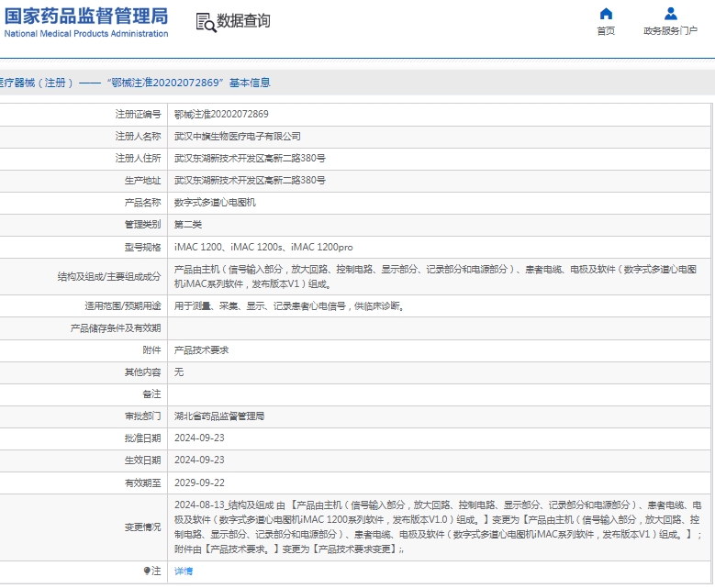
Task: Select model spec iMAC 1200 value
Action: pos(263,247)
